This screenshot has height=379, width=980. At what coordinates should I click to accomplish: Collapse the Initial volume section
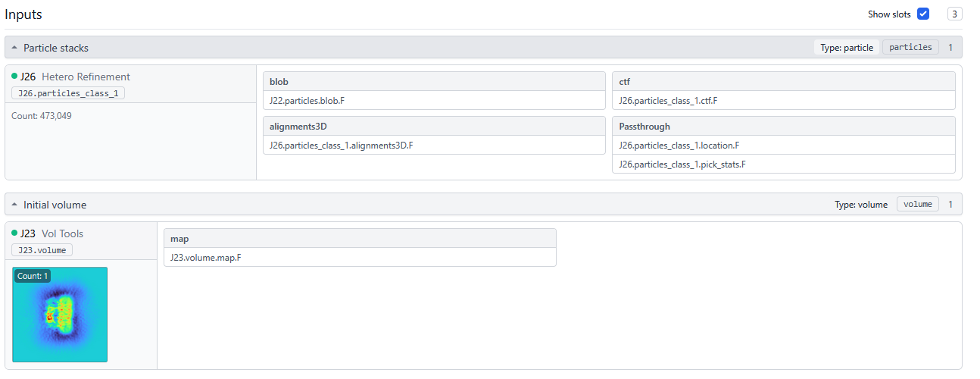point(15,205)
